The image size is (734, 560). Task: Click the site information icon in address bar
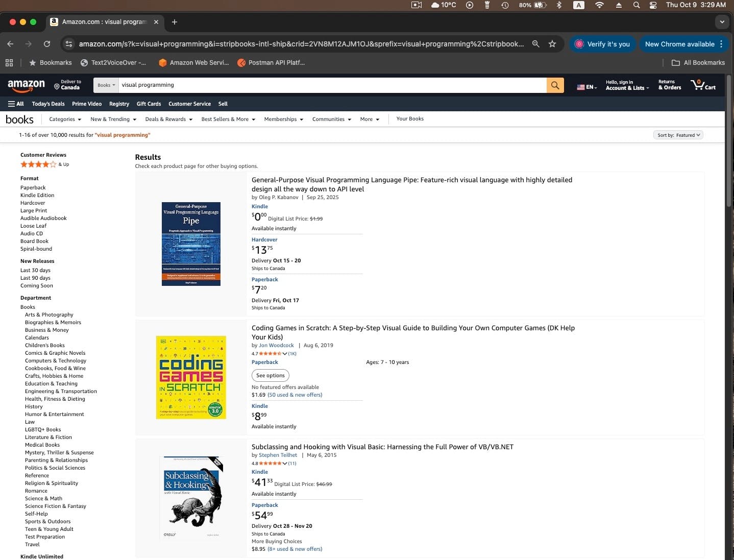(x=69, y=44)
